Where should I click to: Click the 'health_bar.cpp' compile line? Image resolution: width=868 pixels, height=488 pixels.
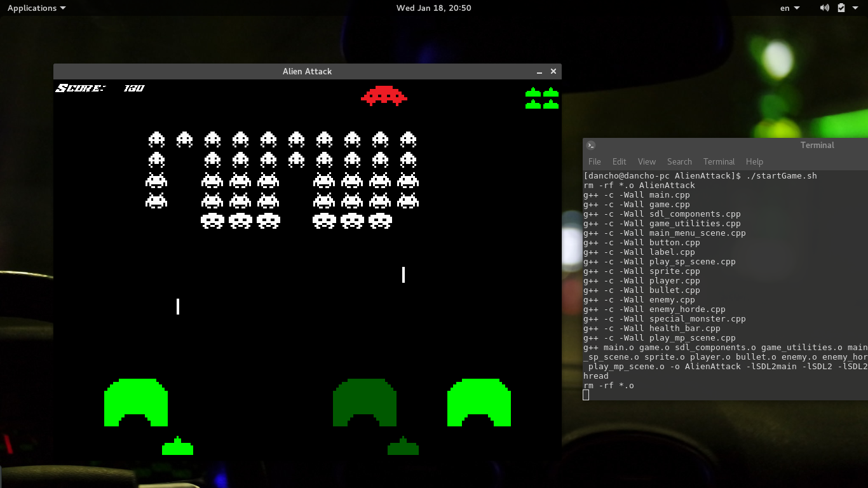pos(652,329)
